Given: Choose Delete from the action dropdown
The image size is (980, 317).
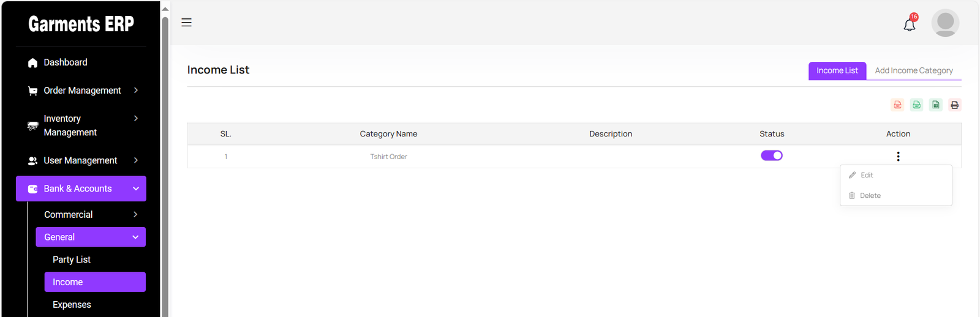Looking at the screenshot, I should coord(869,196).
